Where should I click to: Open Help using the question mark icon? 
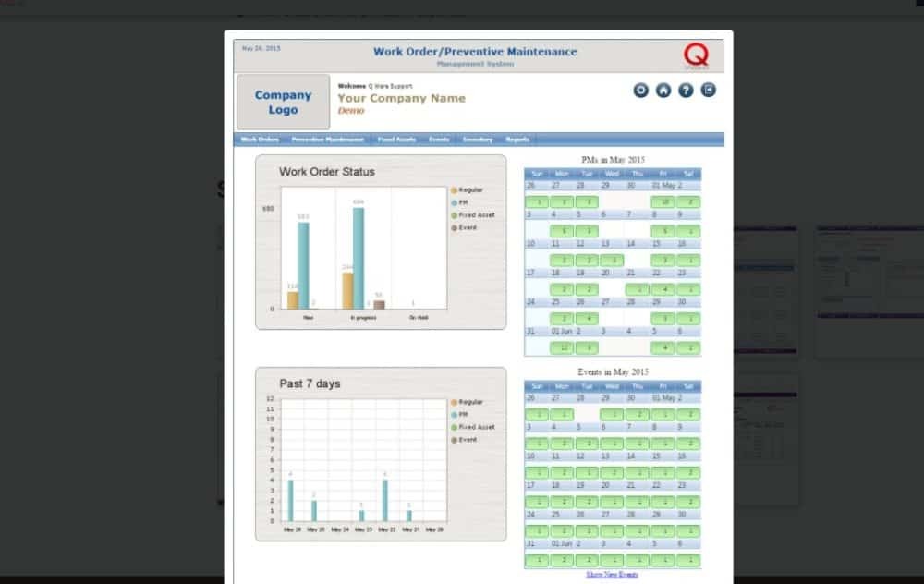pyautogui.click(x=686, y=90)
